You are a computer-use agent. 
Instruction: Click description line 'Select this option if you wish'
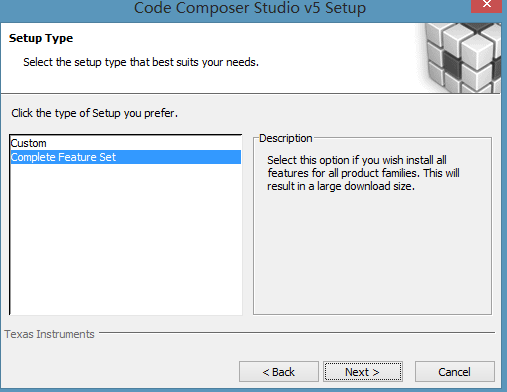click(357, 160)
